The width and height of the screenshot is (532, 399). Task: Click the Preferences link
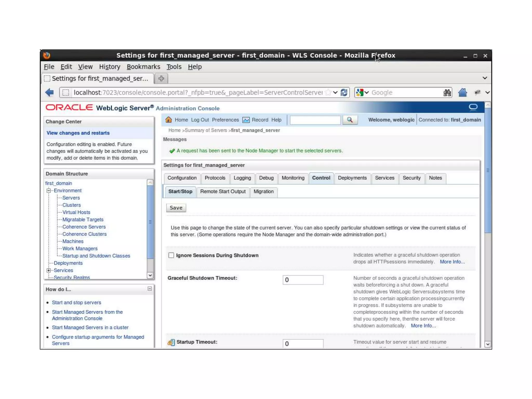click(x=225, y=120)
